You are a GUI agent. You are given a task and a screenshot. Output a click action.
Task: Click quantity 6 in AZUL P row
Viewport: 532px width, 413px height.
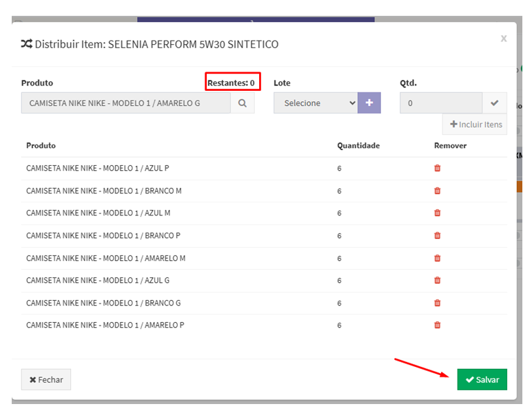pyautogui.click(x=339, y=169)
